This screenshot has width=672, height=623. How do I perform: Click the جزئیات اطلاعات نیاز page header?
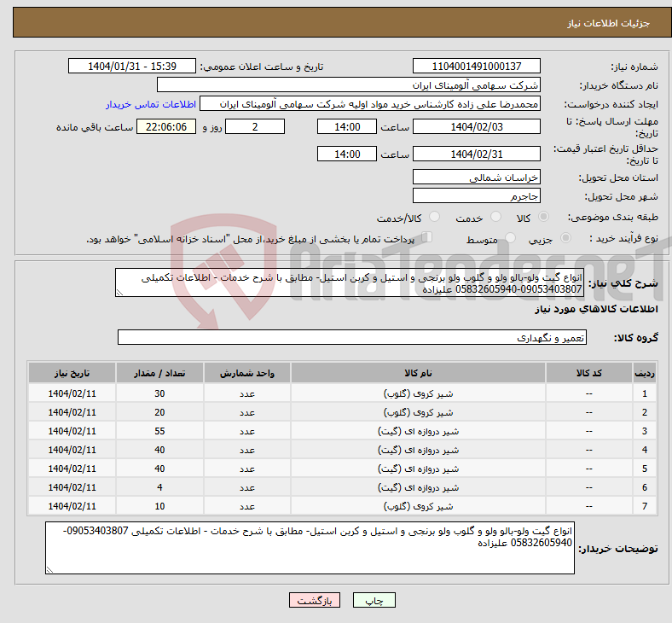tap(609, 23)
